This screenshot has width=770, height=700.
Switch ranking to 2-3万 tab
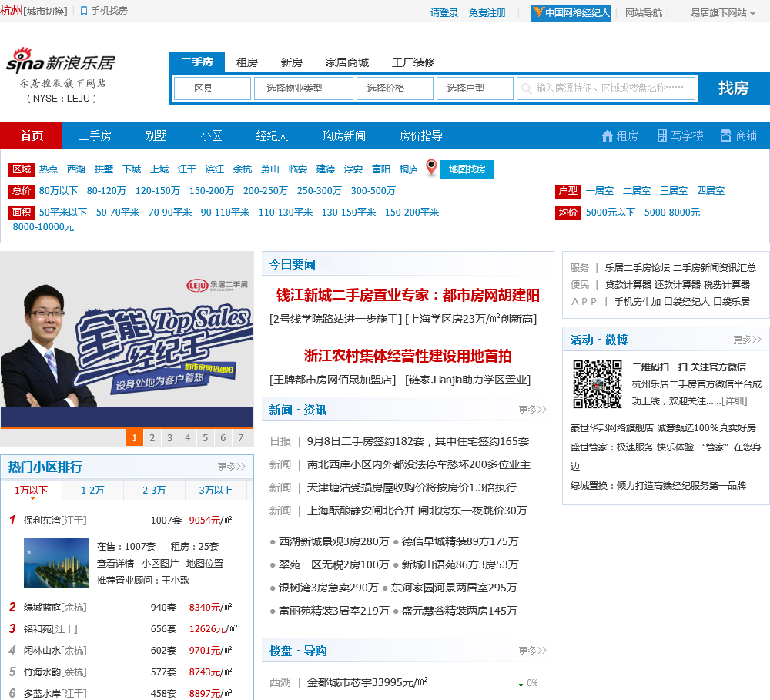click(x=154, y=491)
